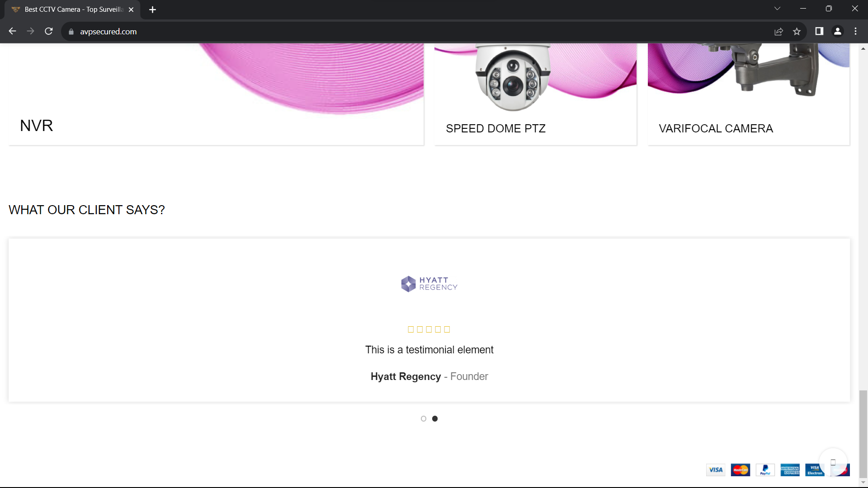Expand the tab search dropdown
The image size is (868, 488).
coord(777,9)
